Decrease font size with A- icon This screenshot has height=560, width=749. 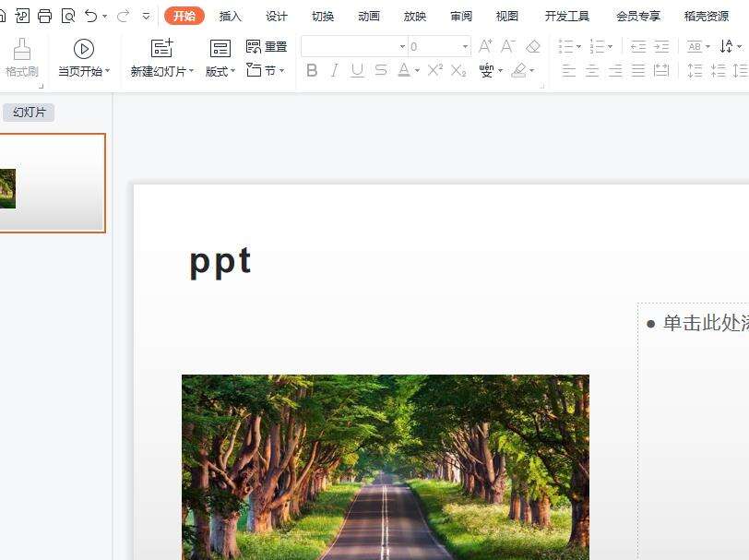(x=507, y=46)
